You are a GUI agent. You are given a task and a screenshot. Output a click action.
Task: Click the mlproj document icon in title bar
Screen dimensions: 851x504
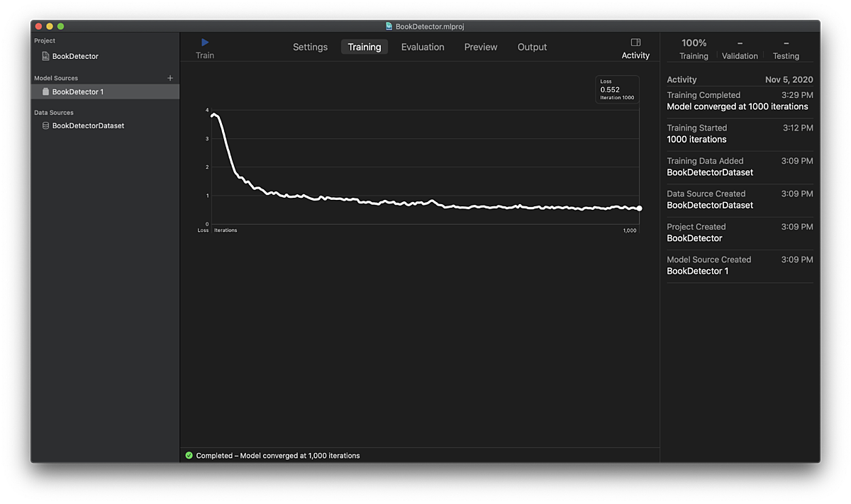[x=389, y=26]
